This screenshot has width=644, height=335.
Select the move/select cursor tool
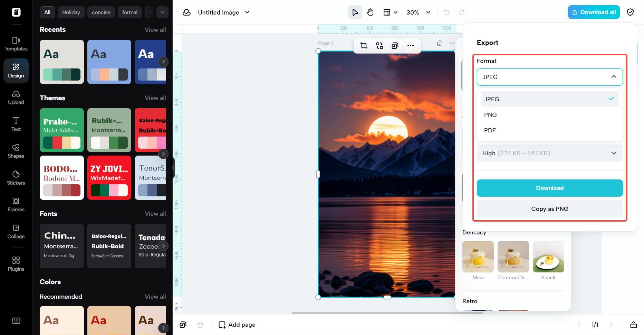coord(355,12)
